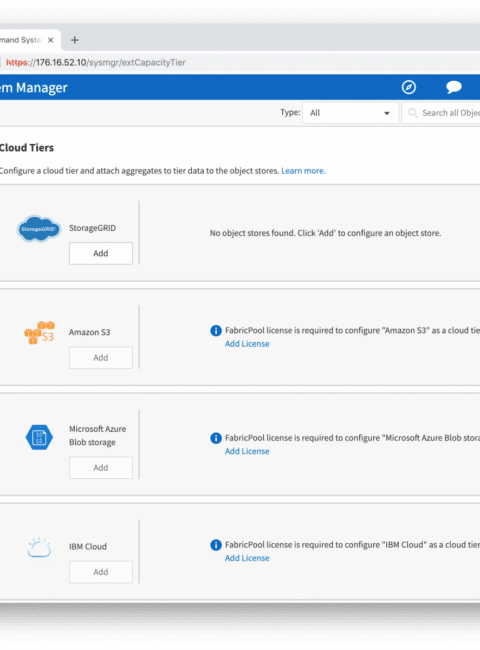Click the IBM Cloud label text

[x=88, y=546]
